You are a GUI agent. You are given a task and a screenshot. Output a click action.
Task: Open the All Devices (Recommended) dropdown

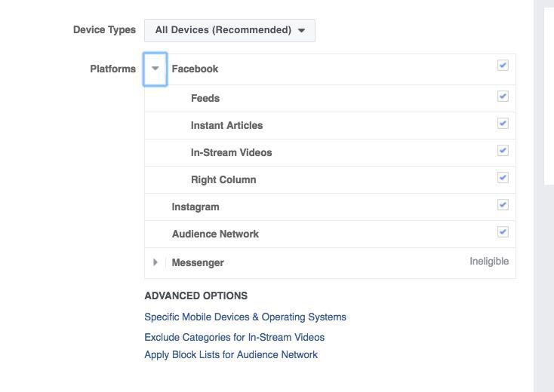(229, 30)
